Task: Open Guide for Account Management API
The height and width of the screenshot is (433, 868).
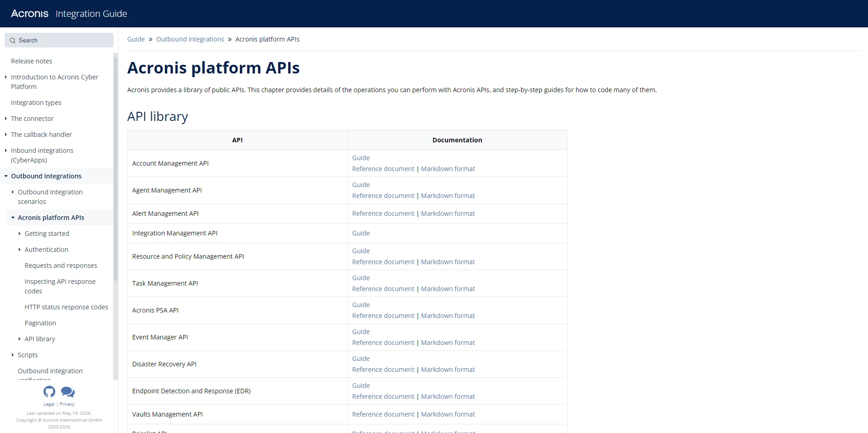Action: pos(361,158)
